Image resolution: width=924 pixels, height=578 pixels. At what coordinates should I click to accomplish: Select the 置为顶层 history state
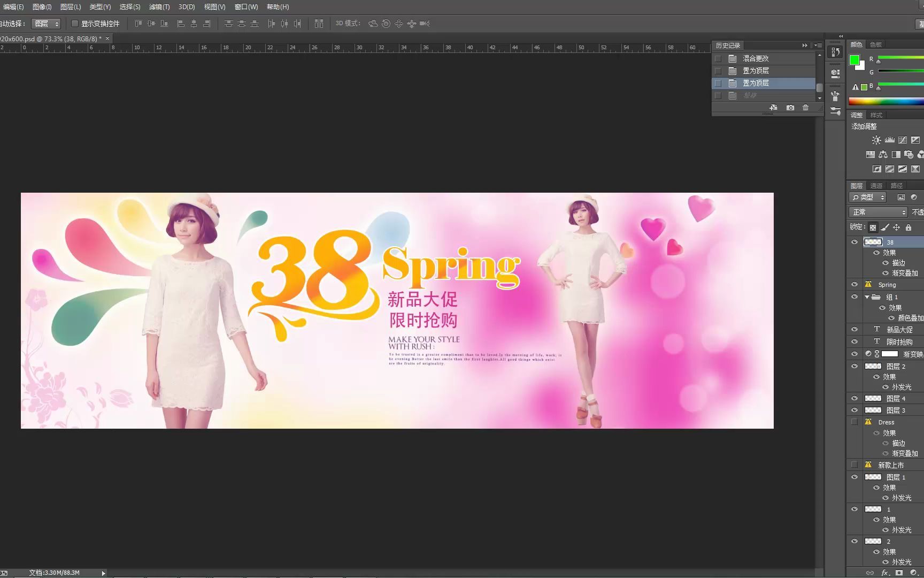(x=756, y=83)
